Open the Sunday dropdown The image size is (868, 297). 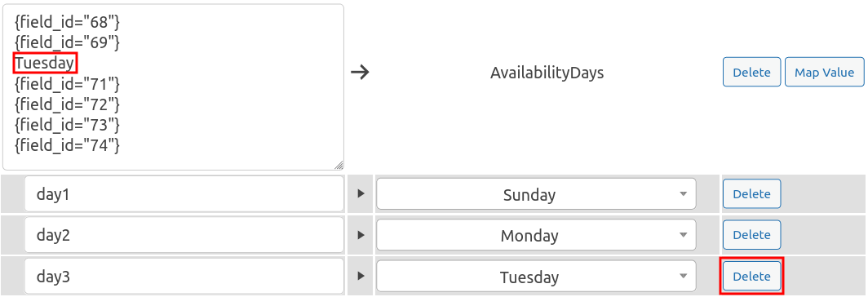(536, 194)
